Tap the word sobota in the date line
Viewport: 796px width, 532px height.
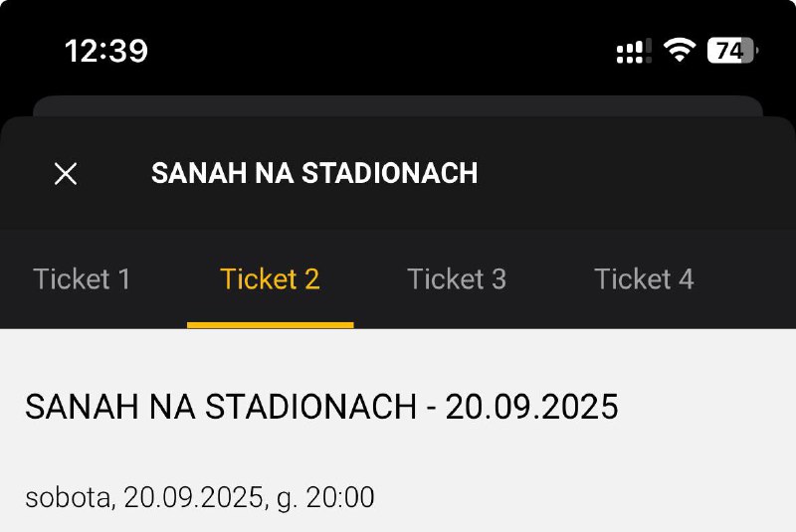[69, 497]
